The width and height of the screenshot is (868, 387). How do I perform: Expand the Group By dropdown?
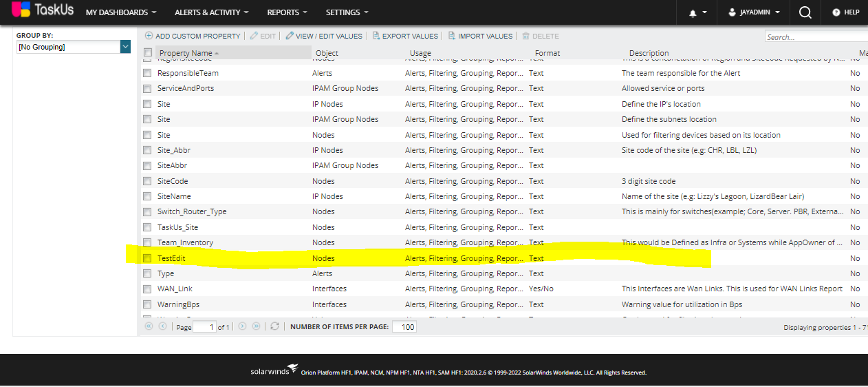click(125, 47)
